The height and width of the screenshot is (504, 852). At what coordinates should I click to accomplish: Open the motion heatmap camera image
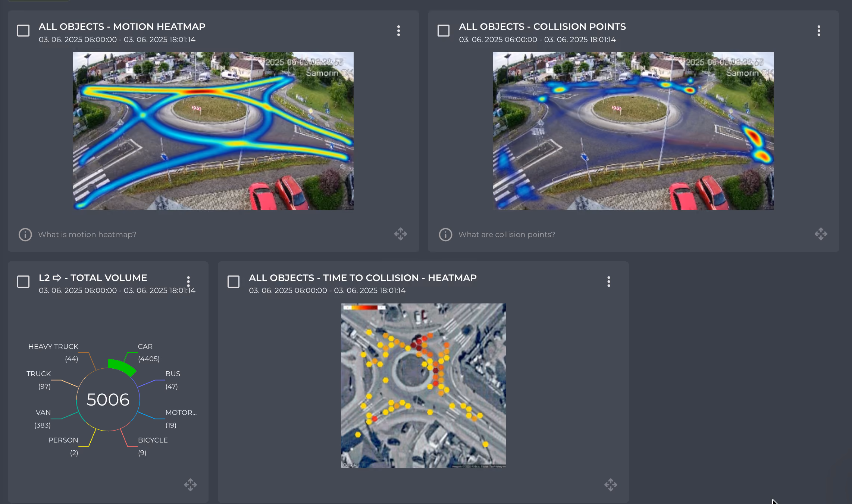point(213,131)
